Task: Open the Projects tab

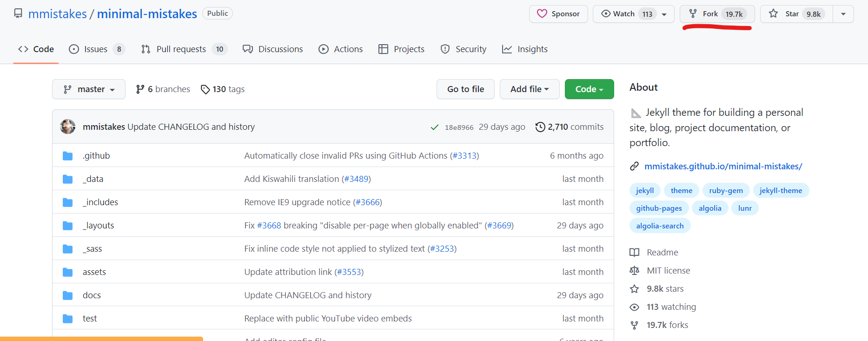Action: click(x=401, y=49)
